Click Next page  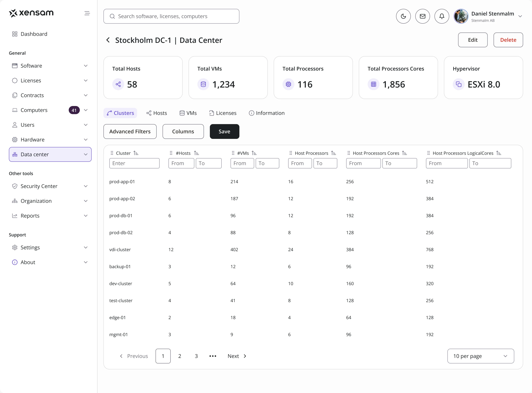click(237, 356)
